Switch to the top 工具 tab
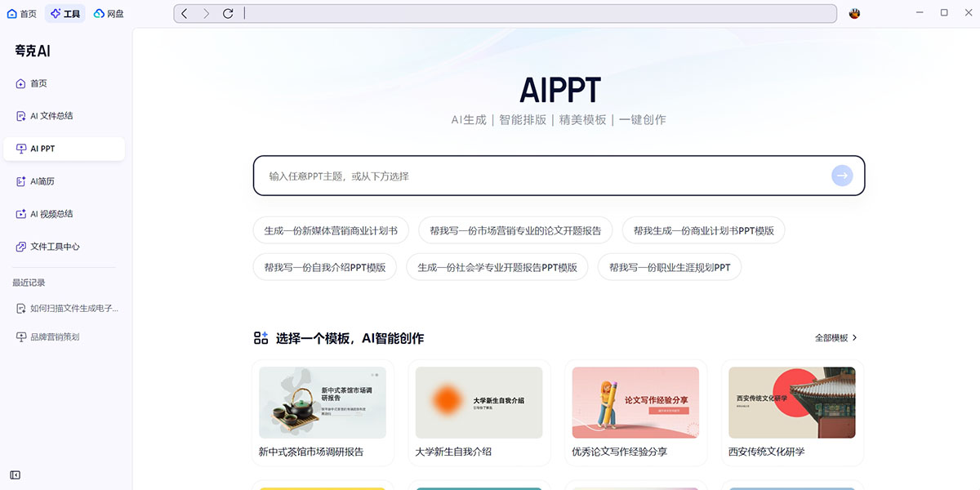This screenshot has width=980, height=490. point(65,13)
